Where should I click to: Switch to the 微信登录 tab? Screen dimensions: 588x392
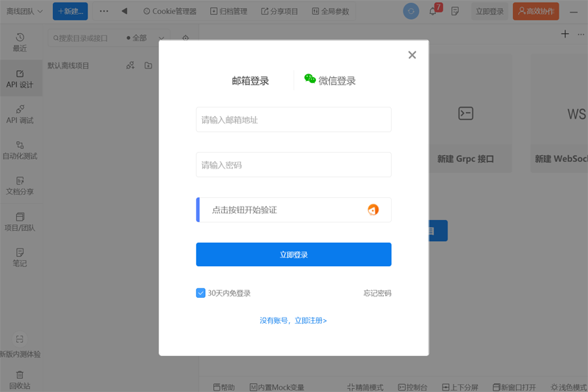tap(330, 81)
